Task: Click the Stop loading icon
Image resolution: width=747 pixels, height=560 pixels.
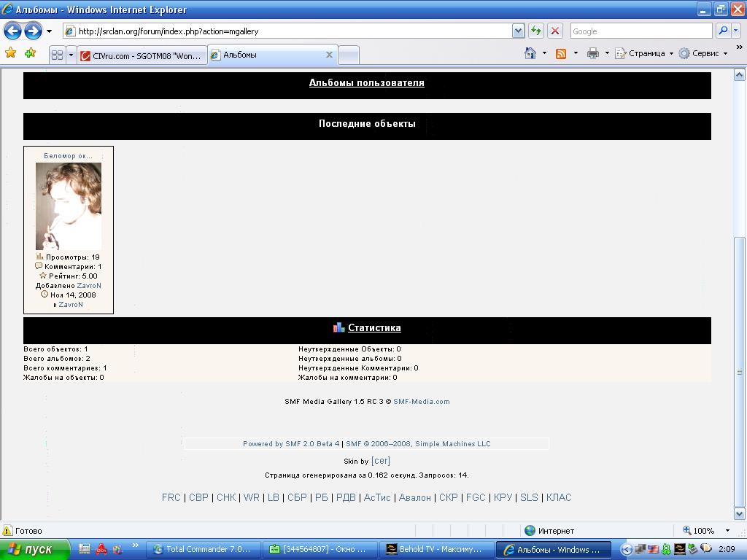Action: click(555, 31)
